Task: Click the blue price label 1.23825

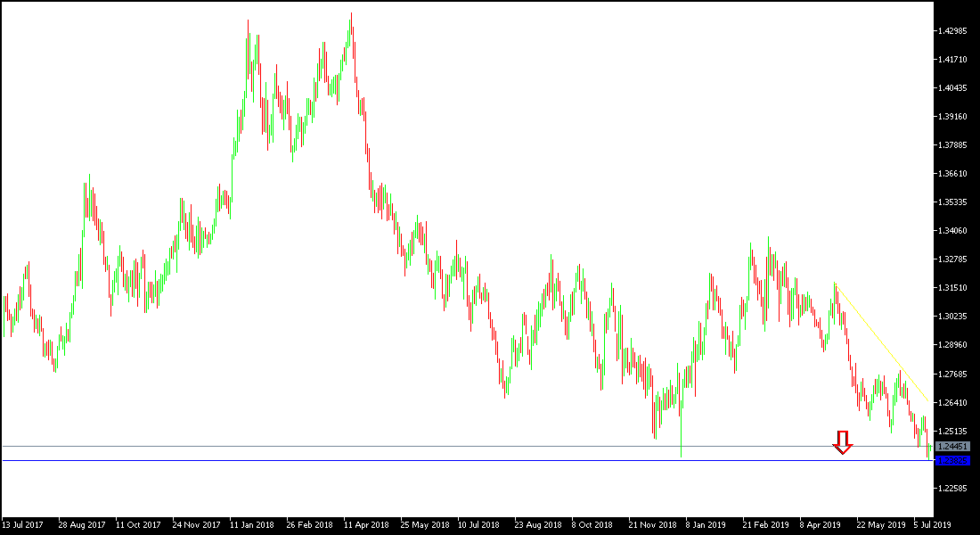Action: [952, 461]
